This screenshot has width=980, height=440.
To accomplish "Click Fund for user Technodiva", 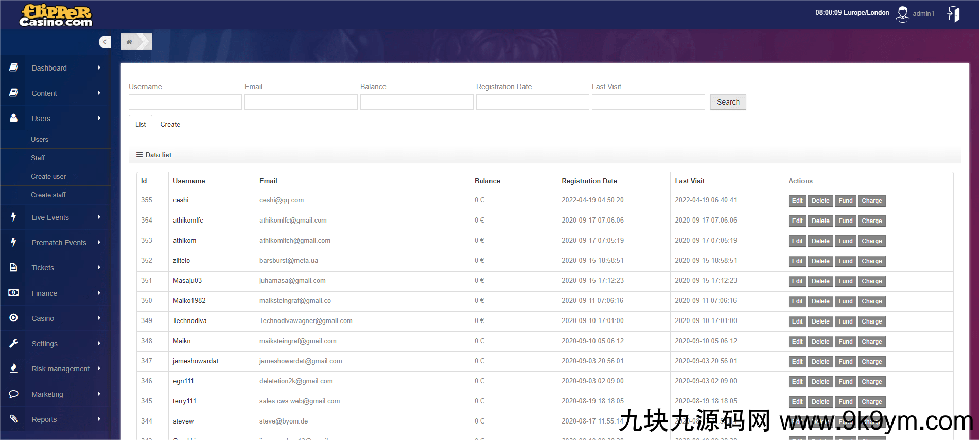I will (845, 321).
